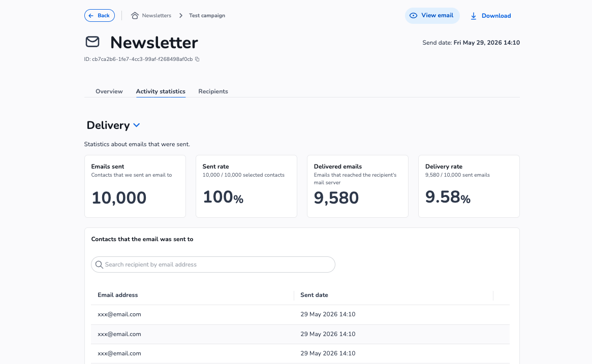Click the download arrow icon

[474, 16]
